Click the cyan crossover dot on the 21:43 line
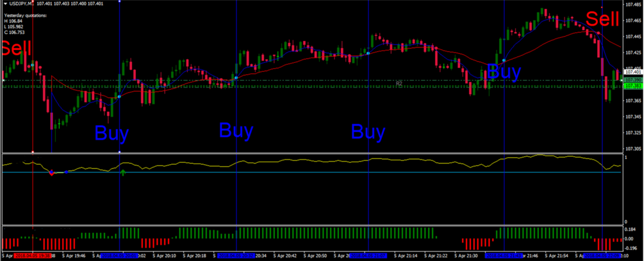The width and height of the screenshot is (644, 261). coord(504,60)
